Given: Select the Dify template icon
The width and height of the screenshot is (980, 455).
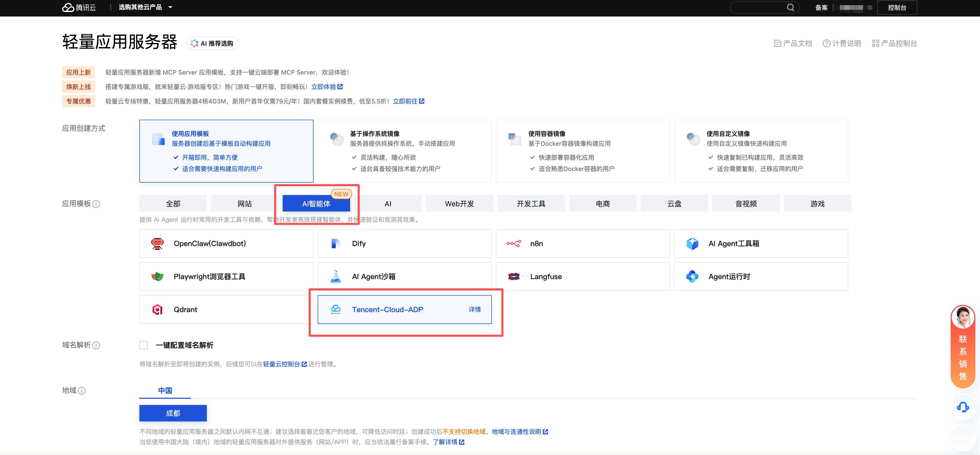Looking at the screenshot, I should (x=335, y=244).
